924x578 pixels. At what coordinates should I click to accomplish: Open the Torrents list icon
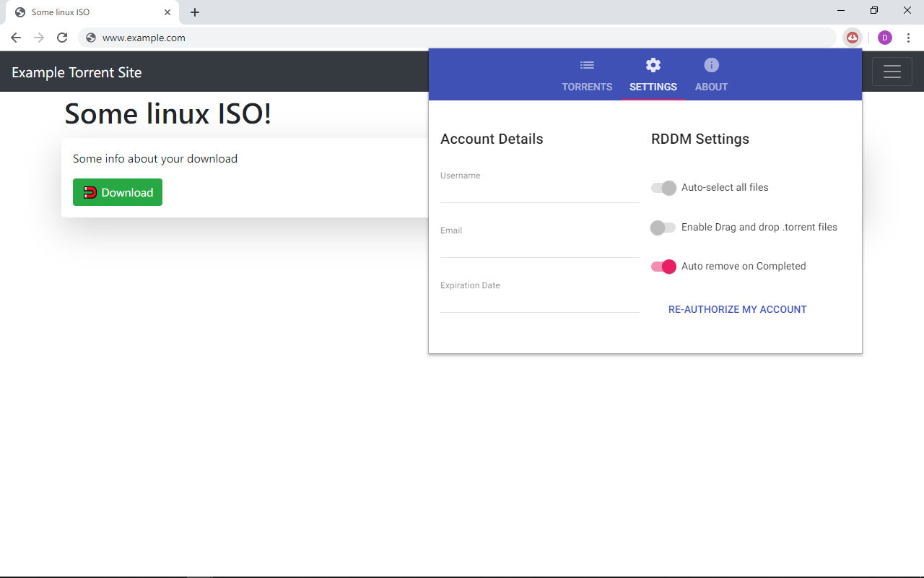[587, 64]
